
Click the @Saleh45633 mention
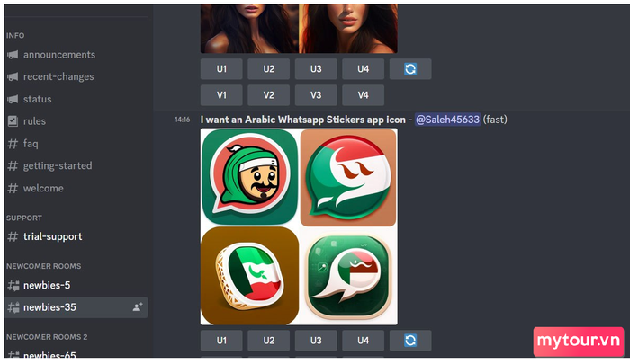coord(447,120)
